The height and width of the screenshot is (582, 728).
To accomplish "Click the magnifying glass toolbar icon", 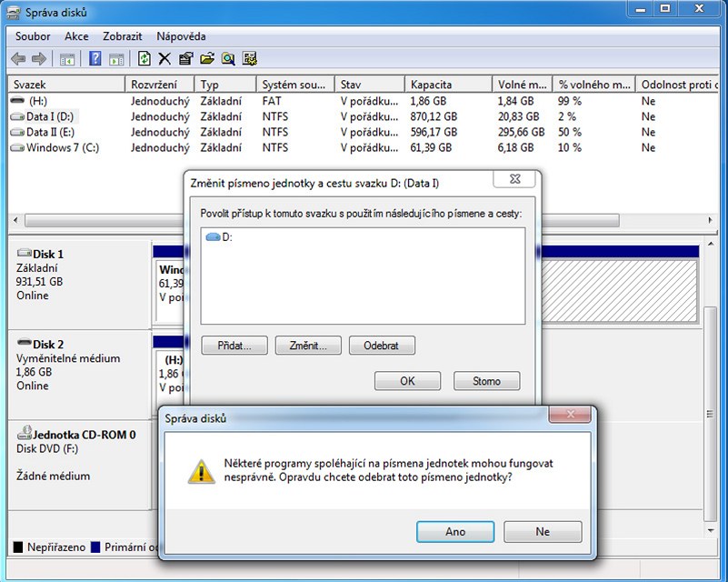I will (227, 59).
